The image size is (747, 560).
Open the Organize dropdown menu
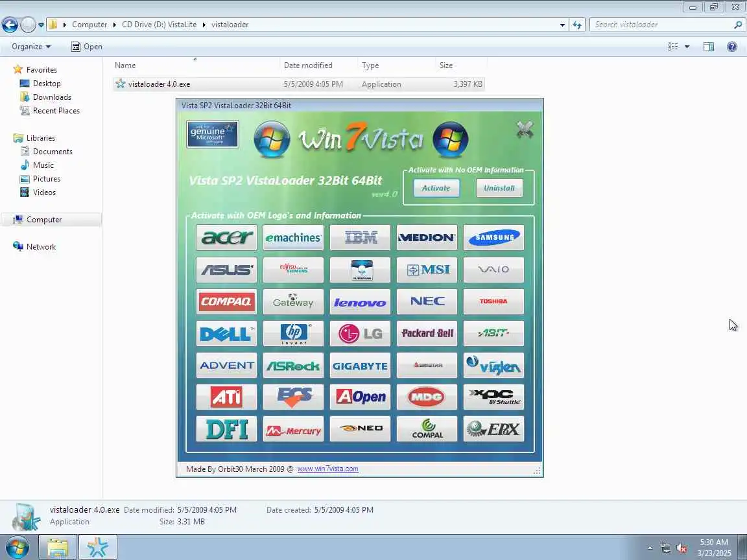pyautogui.click(x=31, y=47)
